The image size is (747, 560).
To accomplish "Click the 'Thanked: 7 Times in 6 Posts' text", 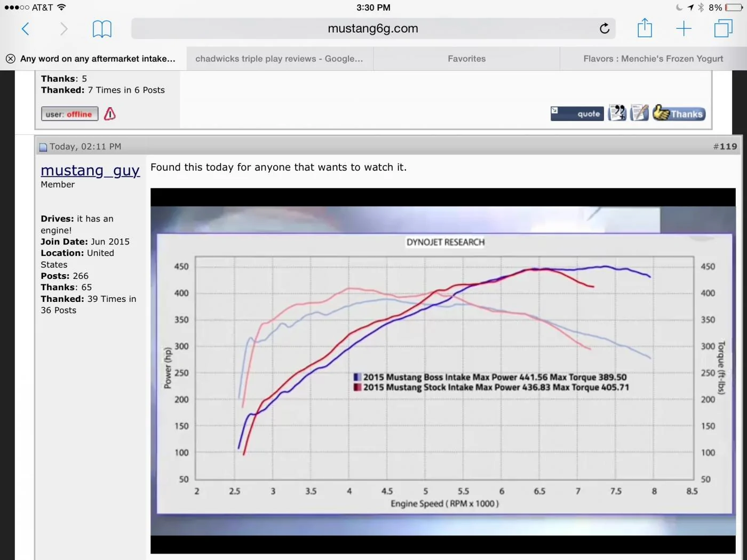I will (103, 90).
